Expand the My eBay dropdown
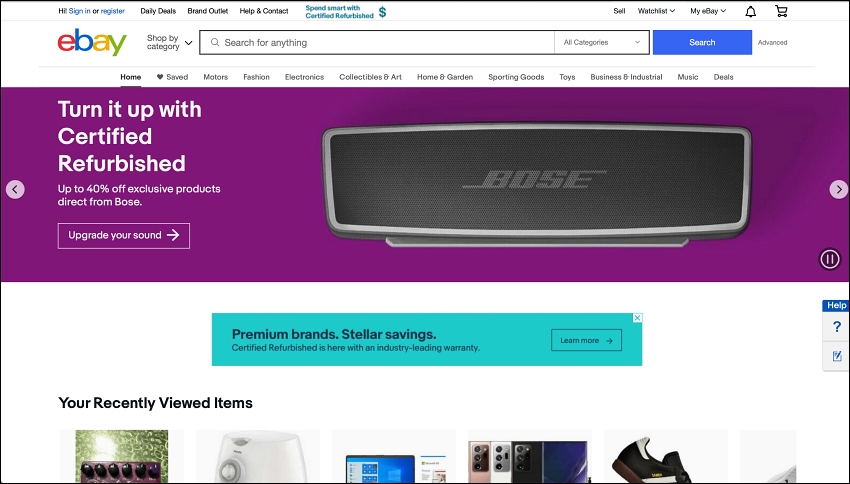 point(708,11)
